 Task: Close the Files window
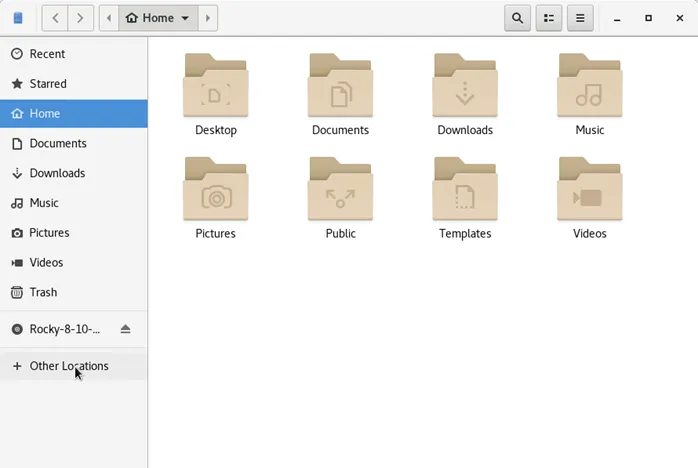point(679,18)
